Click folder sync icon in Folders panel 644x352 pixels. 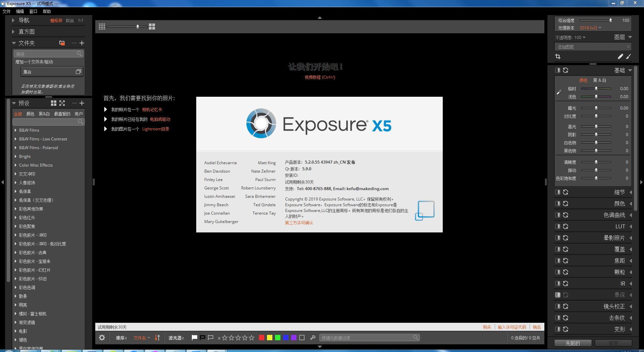(x=62, y=43)
